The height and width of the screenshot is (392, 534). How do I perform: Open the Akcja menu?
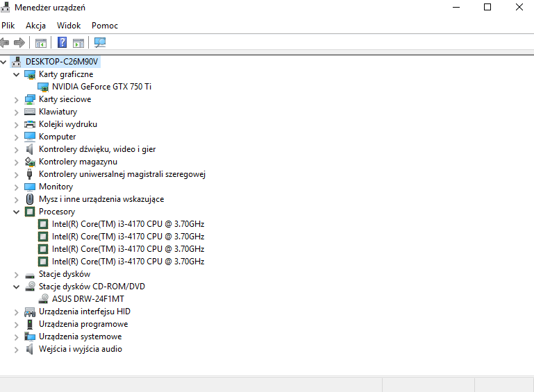[x=35, y=26]
